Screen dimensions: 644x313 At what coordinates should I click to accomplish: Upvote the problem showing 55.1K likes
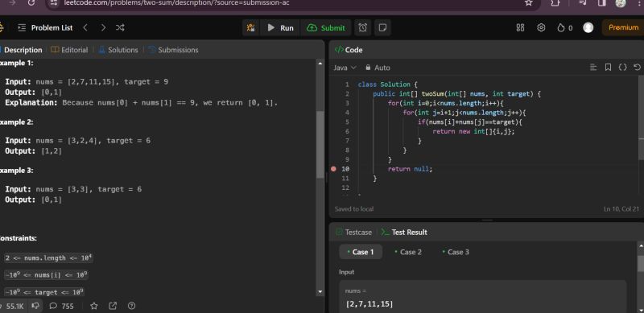12,306
